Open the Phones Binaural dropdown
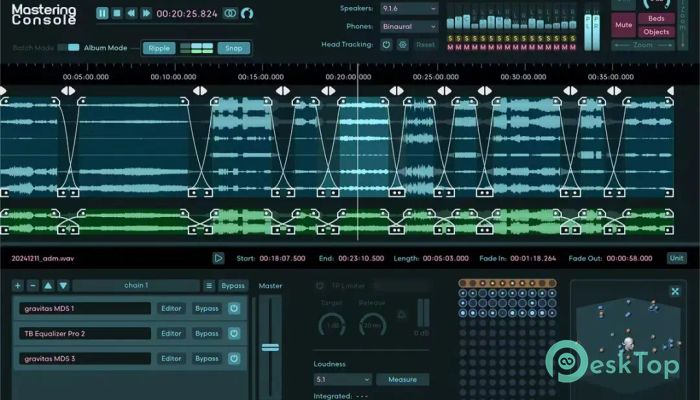The width and height of the screenshot is (700, 400). (x=408, y=25)
